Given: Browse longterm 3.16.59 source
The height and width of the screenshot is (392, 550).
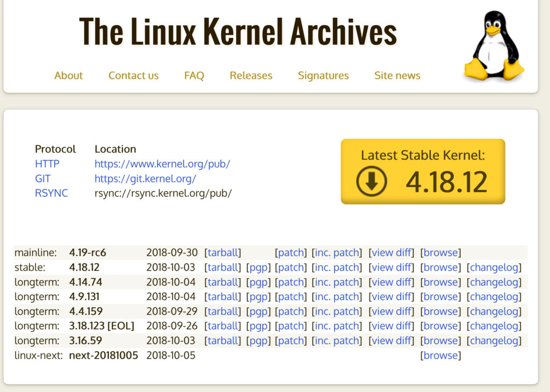Looking at the screenshot, I should tap(440, 340).
